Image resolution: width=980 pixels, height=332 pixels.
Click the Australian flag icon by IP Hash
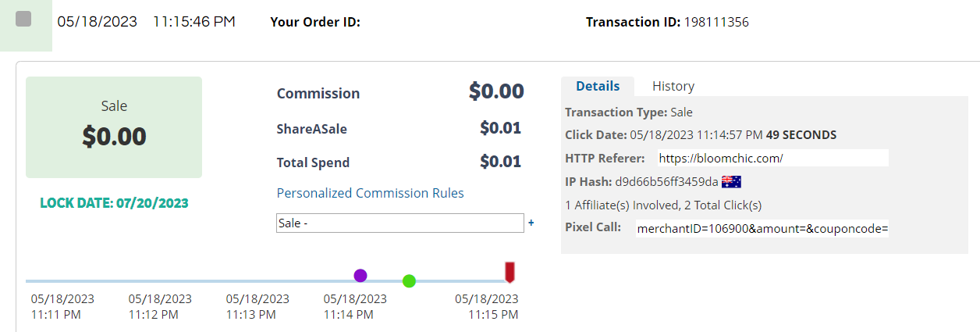[x=731, y=182]
